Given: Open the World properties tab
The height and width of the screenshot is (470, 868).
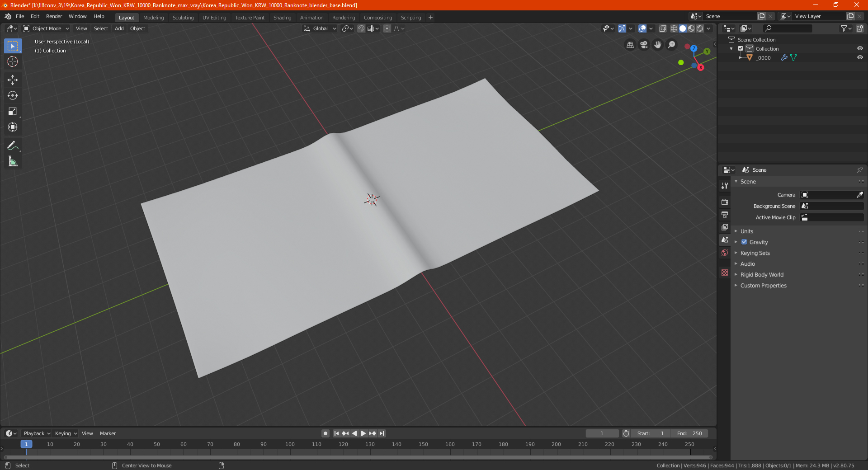Looking at the screenshot, I should coord(725,253).
